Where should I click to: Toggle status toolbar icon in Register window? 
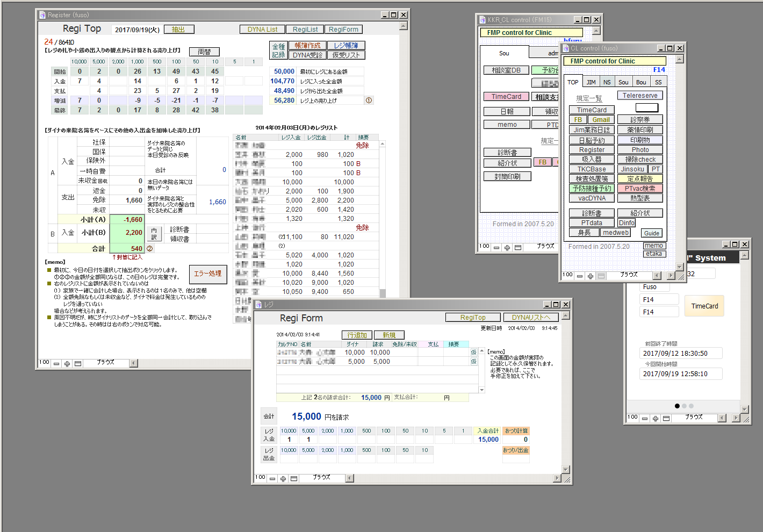pos(78,364)
